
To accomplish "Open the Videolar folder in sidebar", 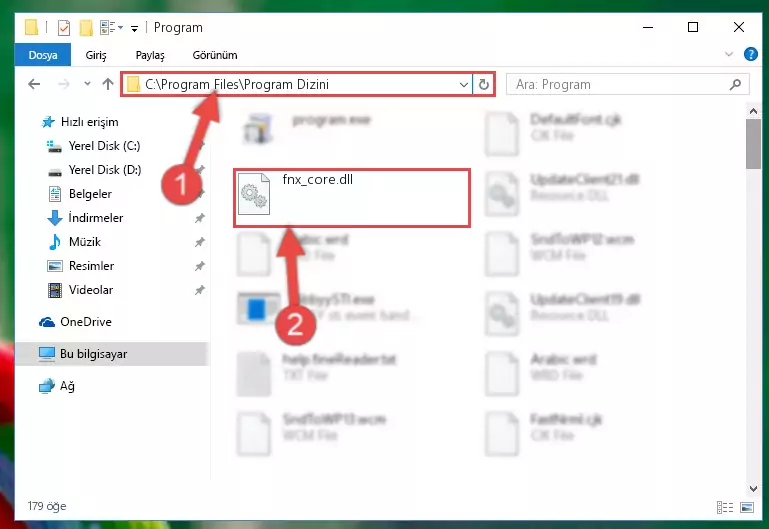I will pyautogui.click(x=91, y=290).
